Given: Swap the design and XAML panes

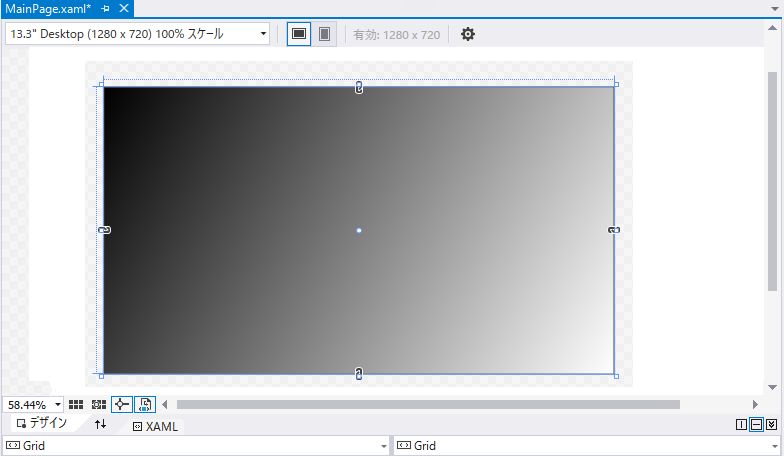Looking at the screenshot, I should click(100, 424).
